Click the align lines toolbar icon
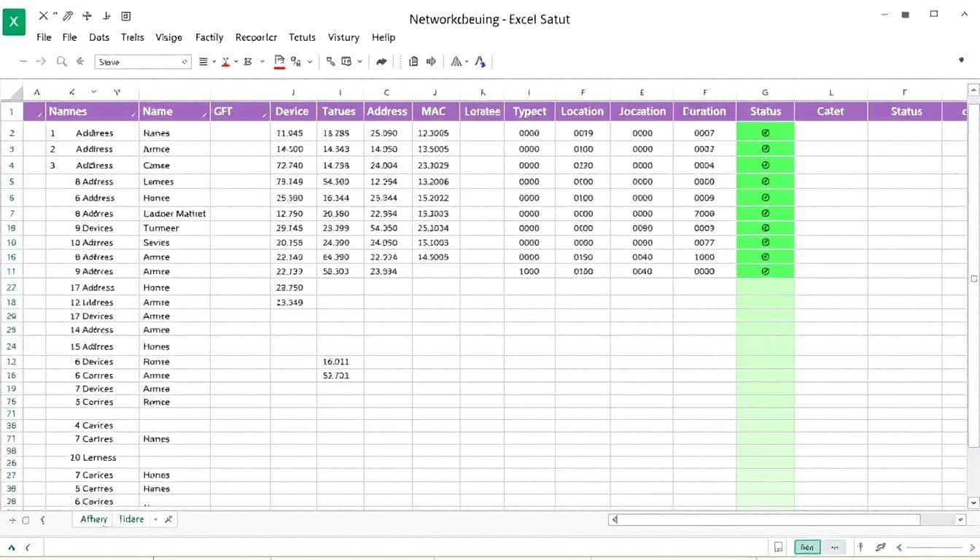Screen dimensions: 980x560 203,62
